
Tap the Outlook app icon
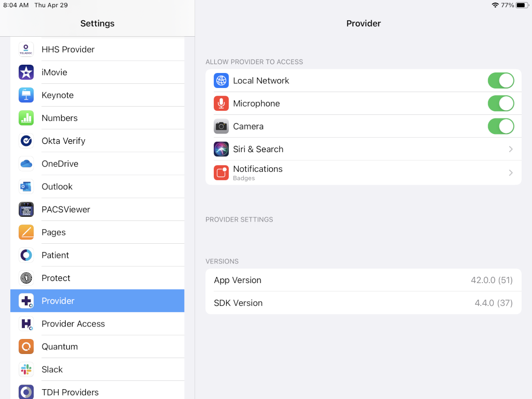[x=26, y=187]
